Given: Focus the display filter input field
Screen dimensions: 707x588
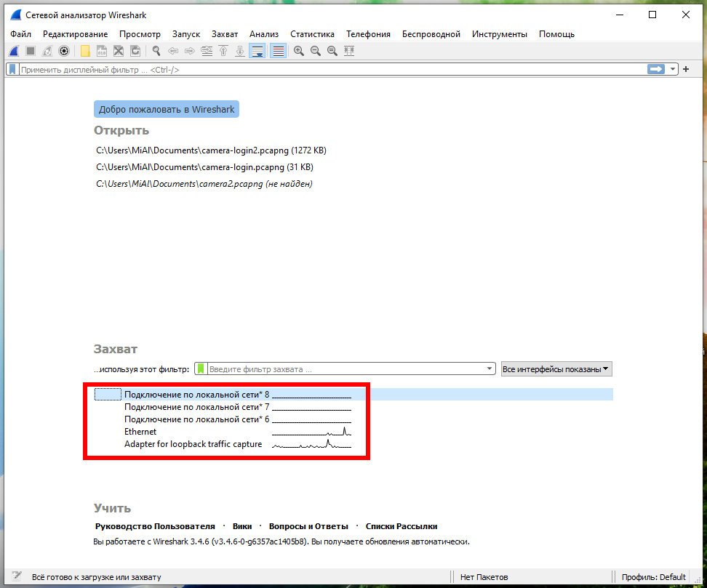Looking at the screenshot, I should click(x=332, y=70).
